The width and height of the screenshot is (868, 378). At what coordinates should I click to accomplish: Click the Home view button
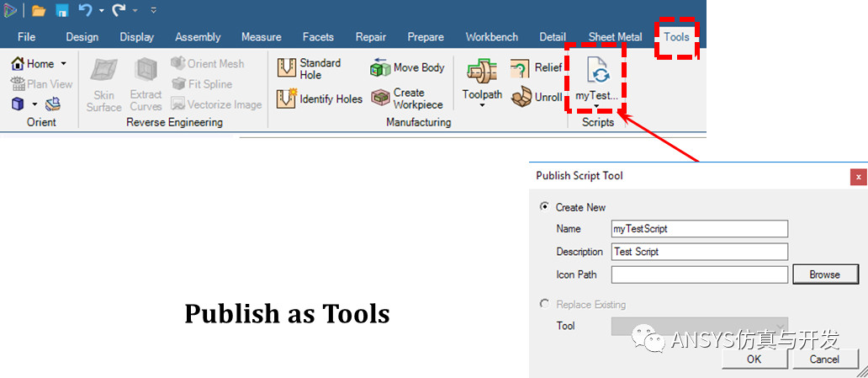point(33,64)
